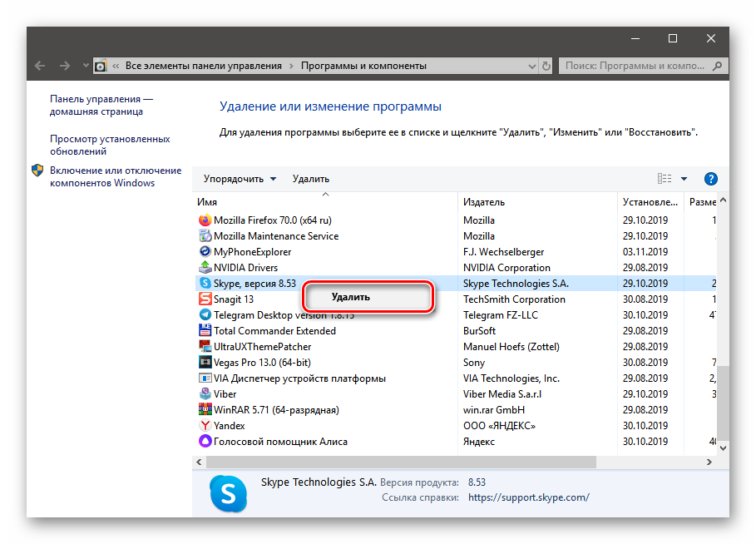This screenshot has height=544, width=756.
Task: Click the NVIDIA Drivers icon
Action: pyautogui.click(x=205, y=268)
